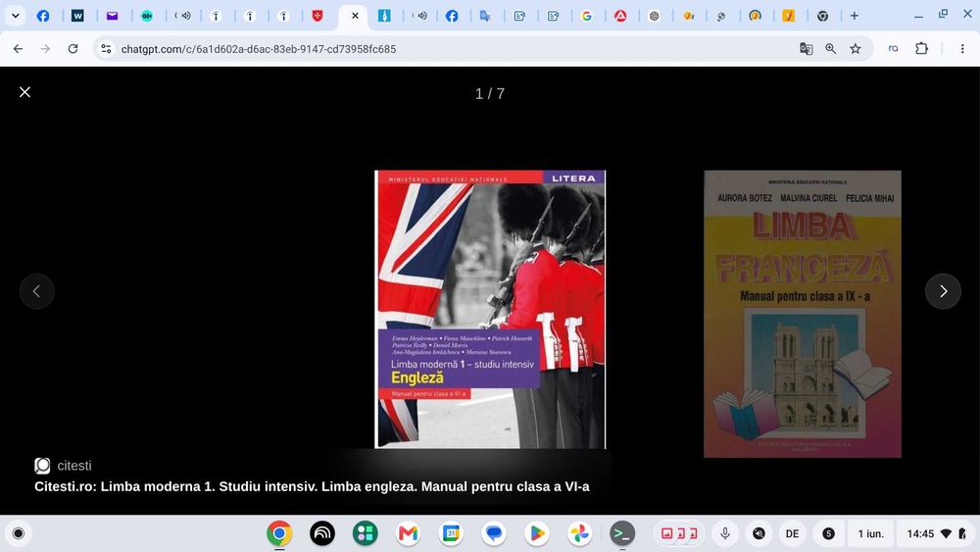Open the Terminal app on shelf

coord(622,533)
